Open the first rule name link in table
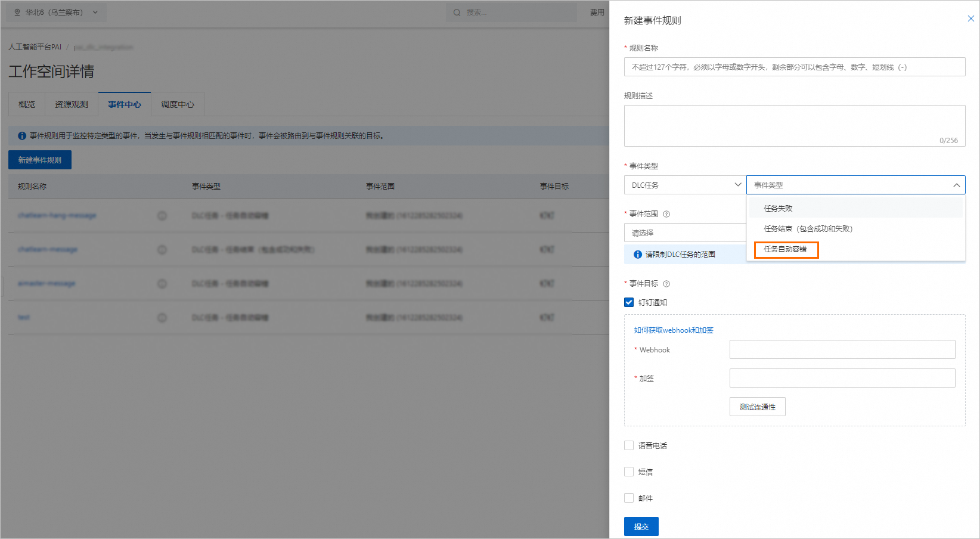Image resolution: width=980 pixels, height=539 pixels. point(57,215)
